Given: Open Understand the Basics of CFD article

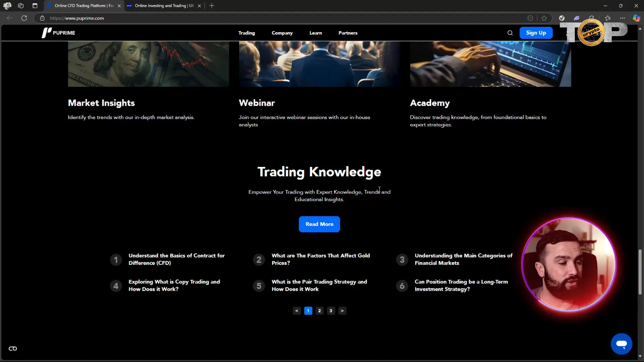Looking at the screenshot, I should tap(176, 259).
